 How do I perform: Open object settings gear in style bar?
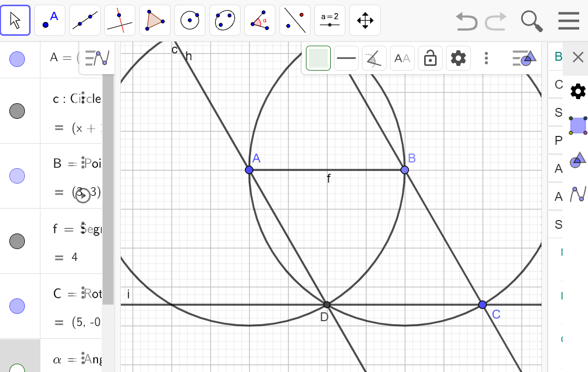[x=458, y=58]
